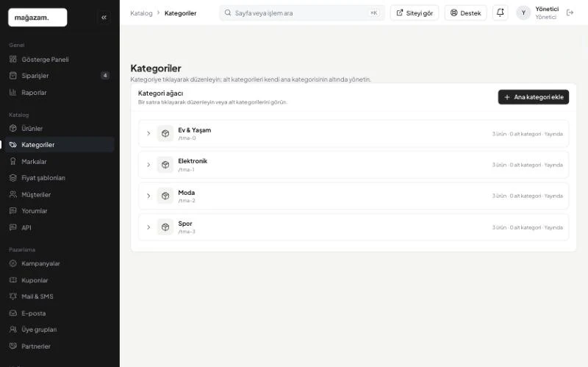This screenshot has width=588, height=367.
Task: Click the search magnifier icon
Action: click(x=228, y=13)
